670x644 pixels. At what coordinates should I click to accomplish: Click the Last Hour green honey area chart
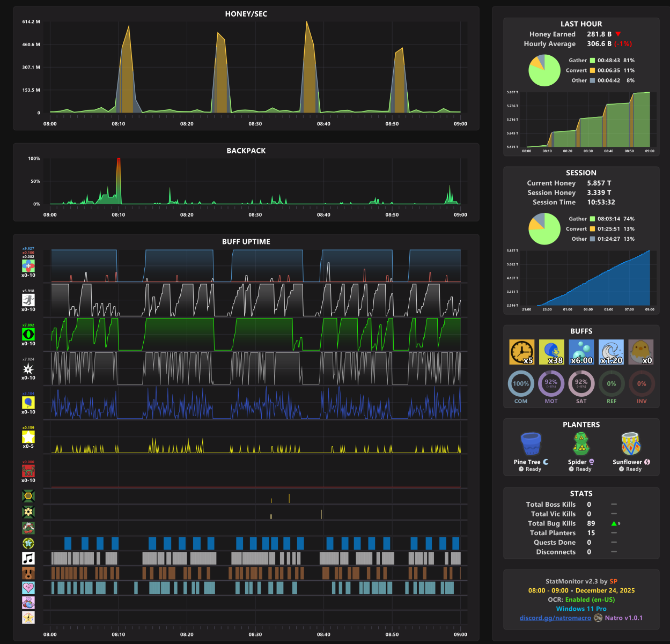click(x=588, y=119)
